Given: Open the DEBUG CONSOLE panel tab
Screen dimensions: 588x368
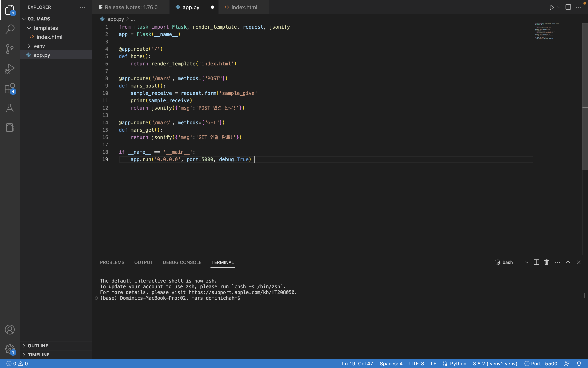Looking at the screenshot, I should 182,262.
